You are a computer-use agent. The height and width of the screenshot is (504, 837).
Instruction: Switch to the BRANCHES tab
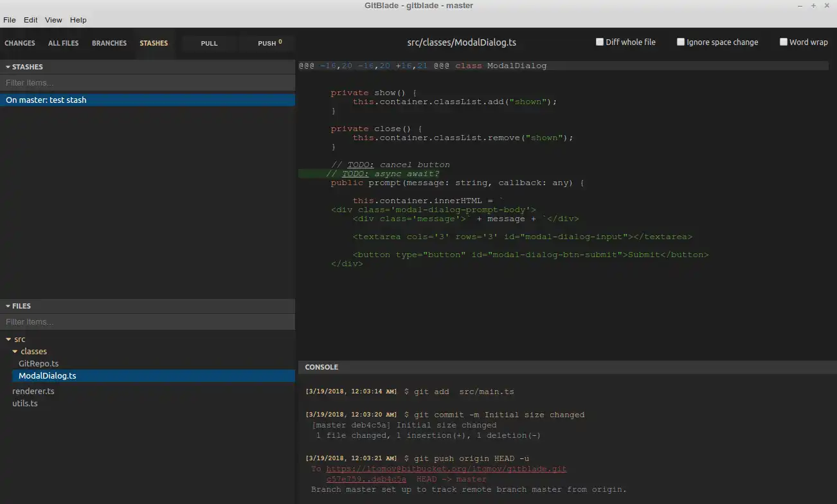click(x=109, y=44)
